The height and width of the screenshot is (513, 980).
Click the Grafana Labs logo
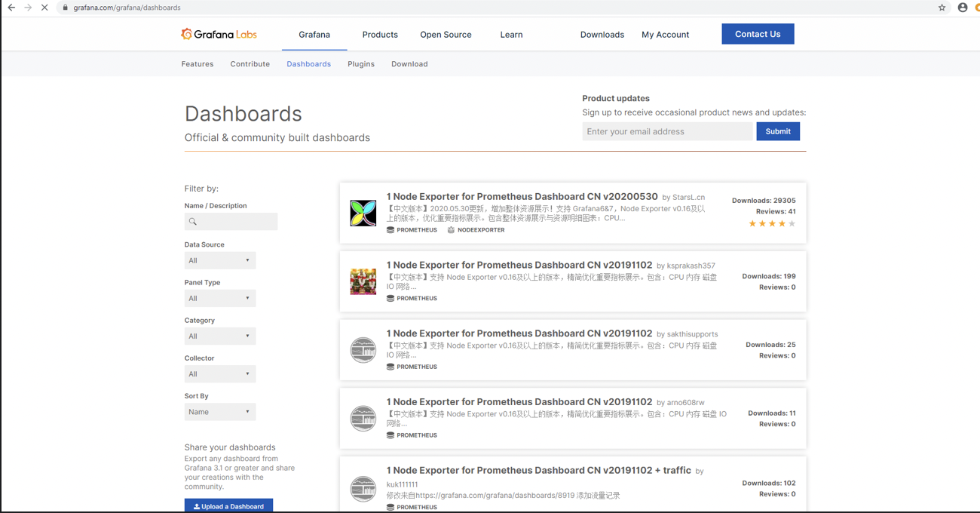coord(219,34)
